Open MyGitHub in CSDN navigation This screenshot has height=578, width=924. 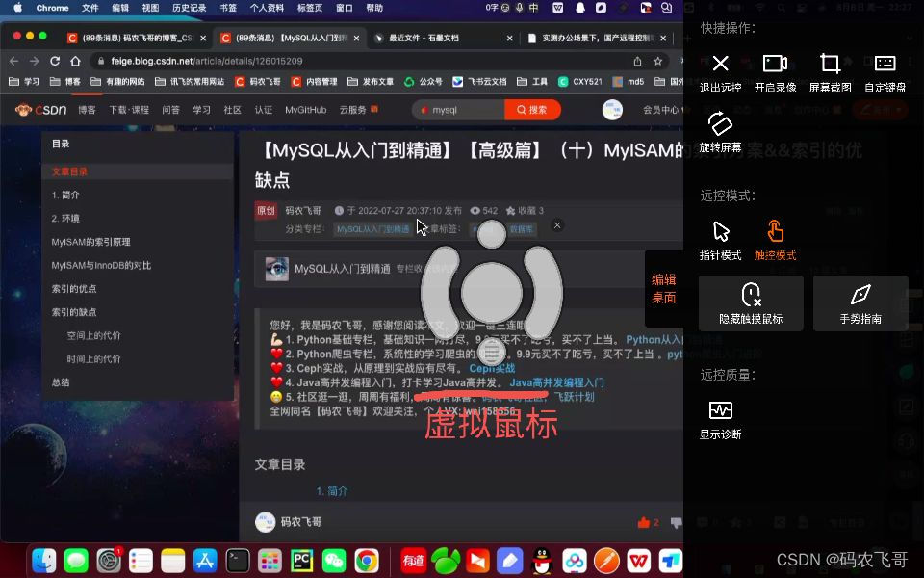[305, 110]
